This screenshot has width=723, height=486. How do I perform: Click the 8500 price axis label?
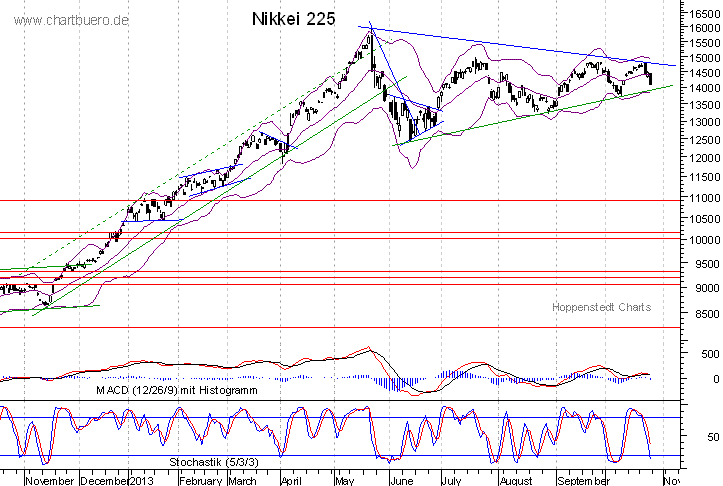coord(707,314)
